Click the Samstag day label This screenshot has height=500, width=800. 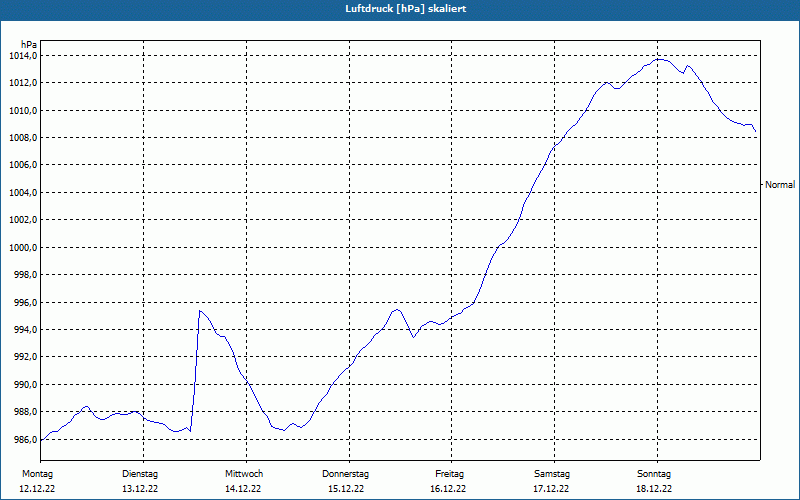click(552, 474)
